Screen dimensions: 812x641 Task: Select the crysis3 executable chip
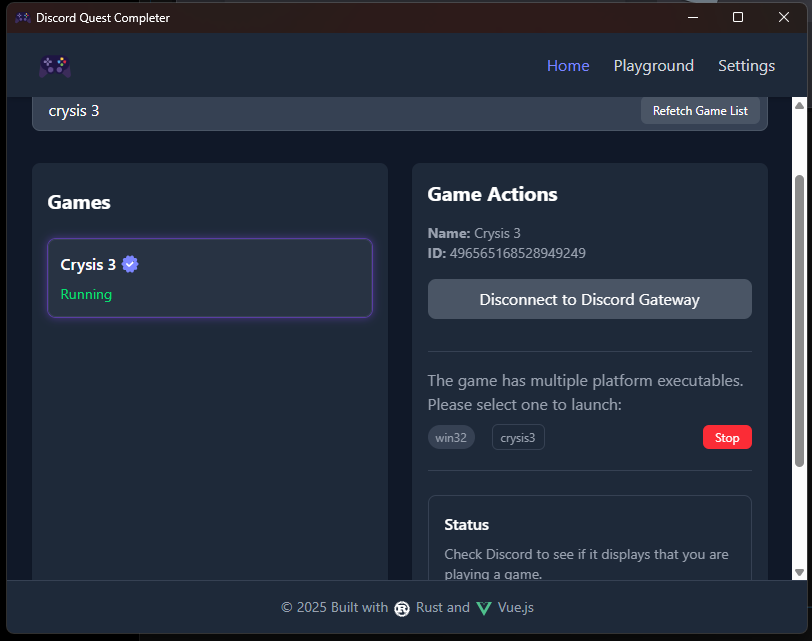518,438
